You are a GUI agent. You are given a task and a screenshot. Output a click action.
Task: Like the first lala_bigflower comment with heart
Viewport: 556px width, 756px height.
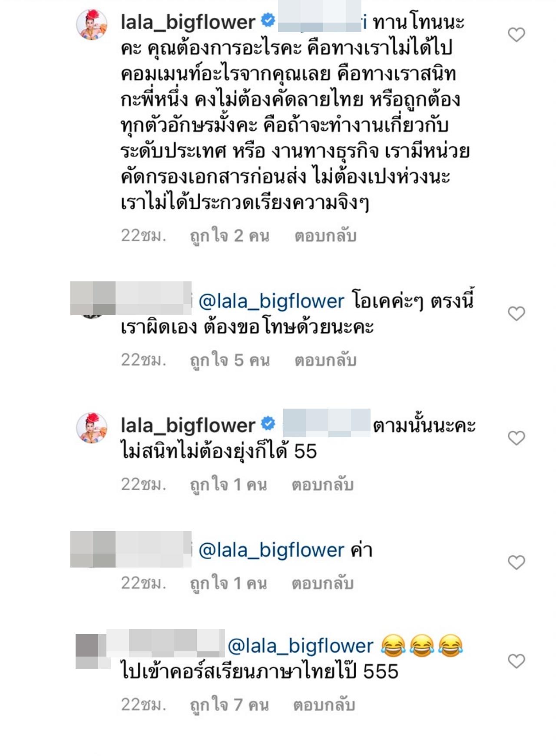[x=516, y=35]
